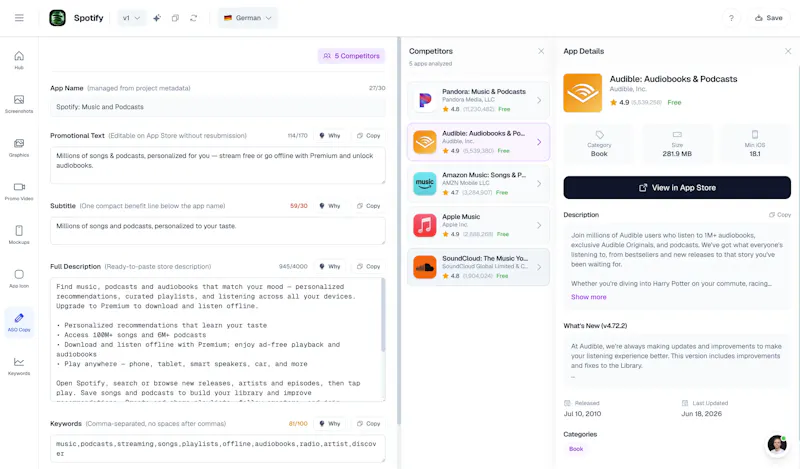Click the help question mark icon
This screenshot has width=800, height=469.
coord(731,18)
